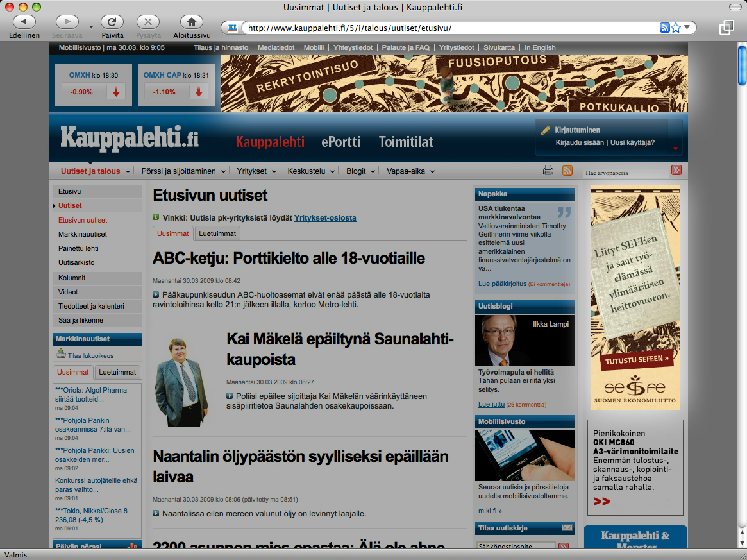The height and width of the screenshot is (560, 747).
Task: Click the Seuraava forward arrow button
Action: pos(67,22)
